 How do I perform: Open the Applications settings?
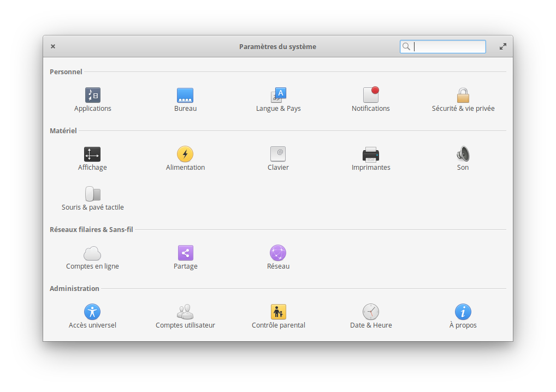[92, 100]
